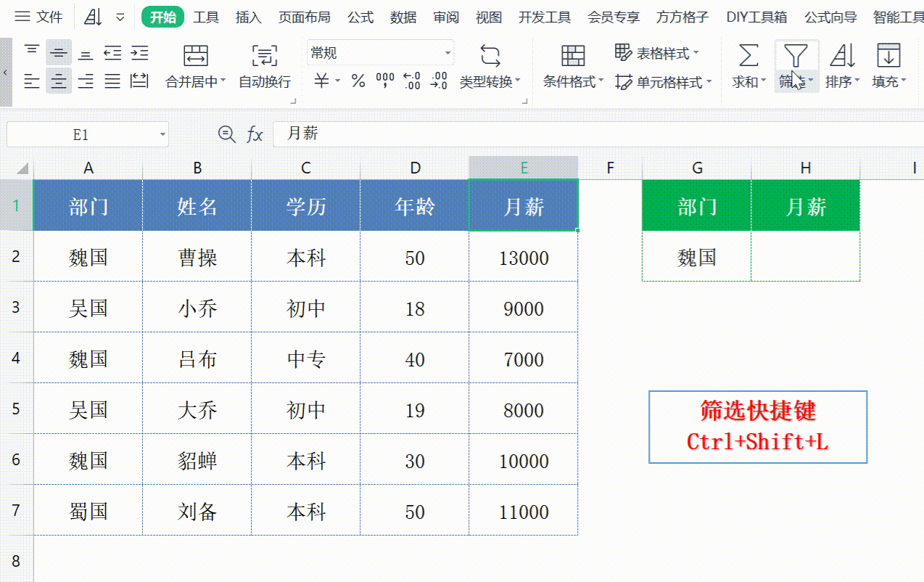Viewport: 924px width, 582px height.
Task: Switch to the 公式 tab
Action: pos(360,17)
